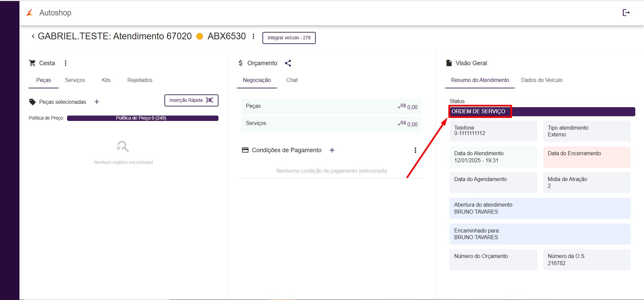644x300 pixels.
Task: Select the Resumo do Atendimento tab
Action: point(480,80)
